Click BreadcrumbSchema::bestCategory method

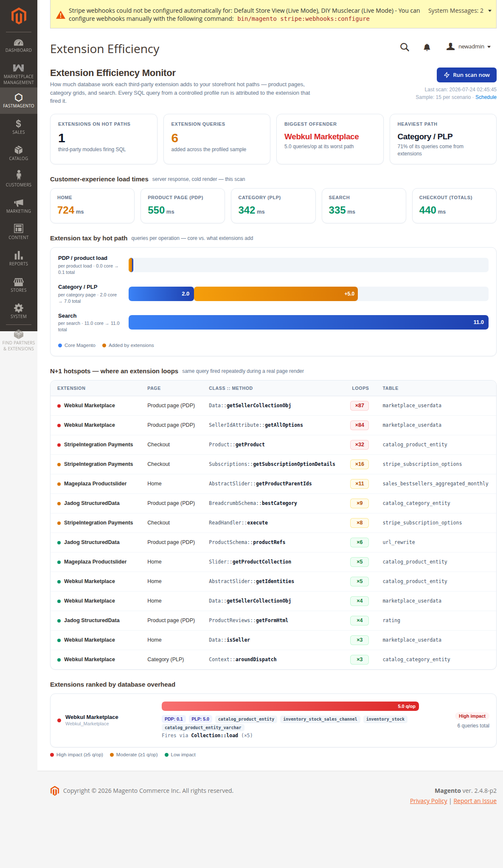click(x=253, y=503)
